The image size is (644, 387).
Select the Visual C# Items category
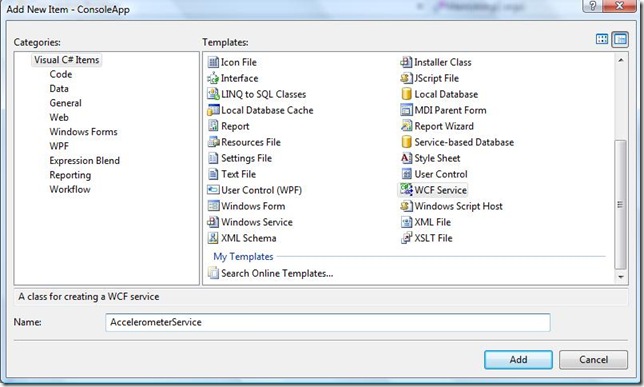tap(67, 60)
